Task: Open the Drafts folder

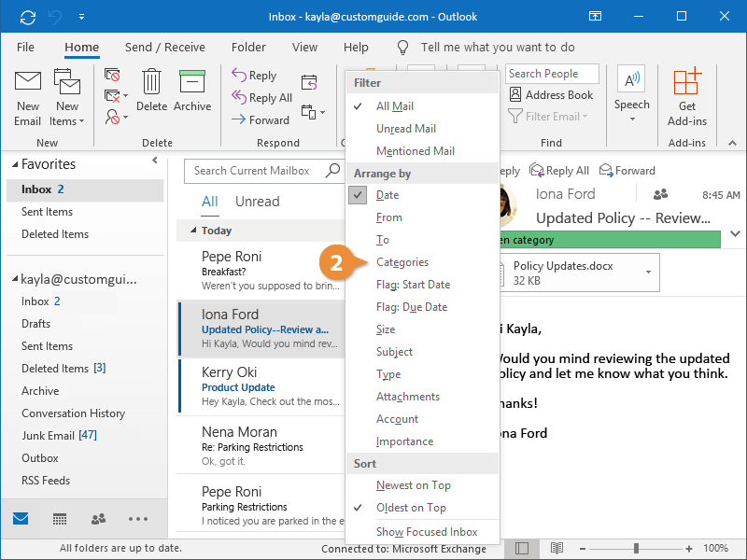Action: click(35, 323)
